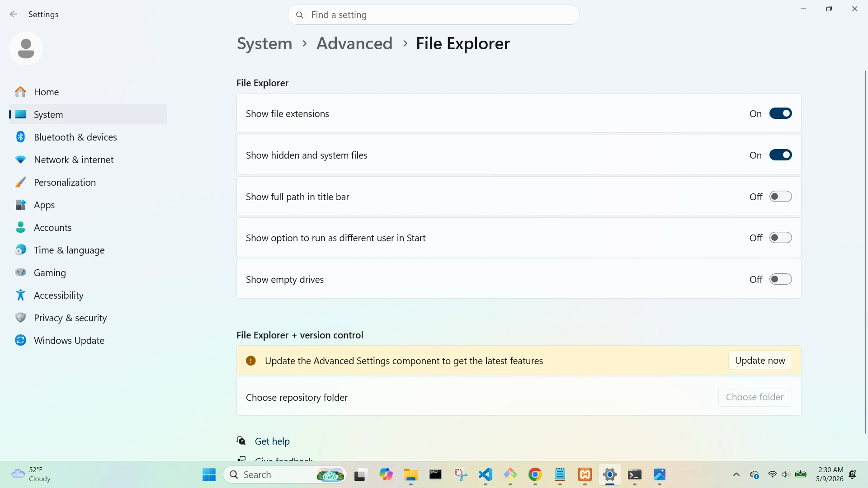Click the Settings gear taskbar icon

tap(610, 474)
